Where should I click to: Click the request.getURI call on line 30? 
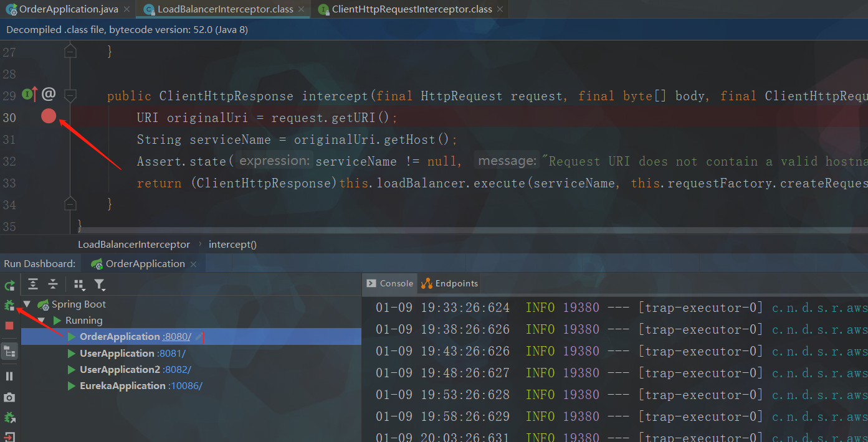pyautogui.click(x=331, y=118)
